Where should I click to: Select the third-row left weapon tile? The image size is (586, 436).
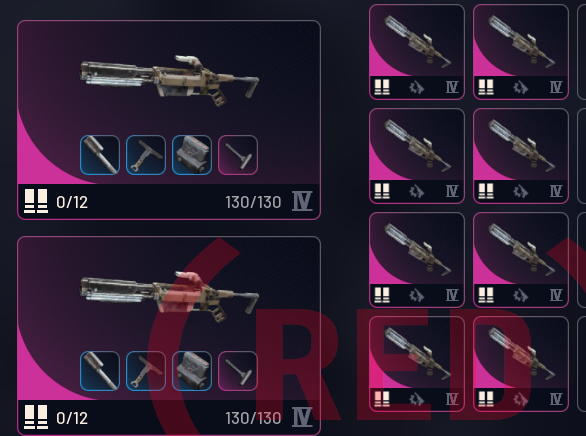pyautogui.click(x=417, y=260)
